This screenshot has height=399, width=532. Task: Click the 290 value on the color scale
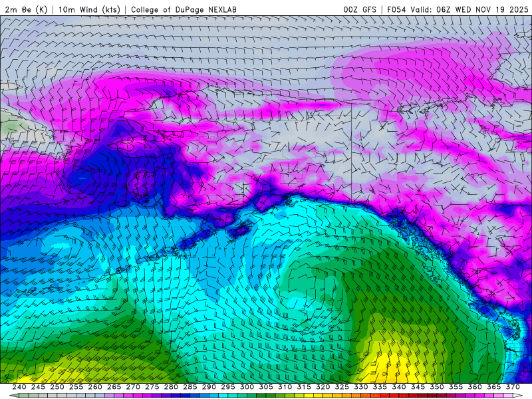pyautogui.click(x=209, y=387)
